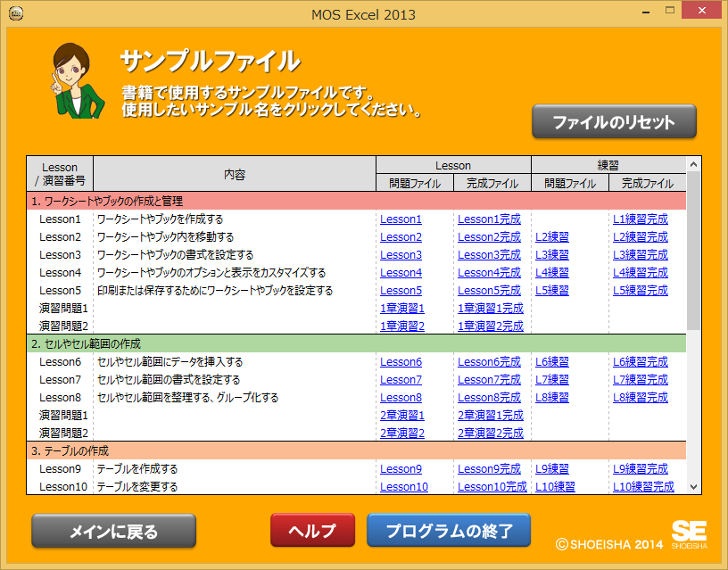This screenshot has width=728, height=570.
Task: Click the vertical scrollbar thumb of the table
Action: click(693, 251)
